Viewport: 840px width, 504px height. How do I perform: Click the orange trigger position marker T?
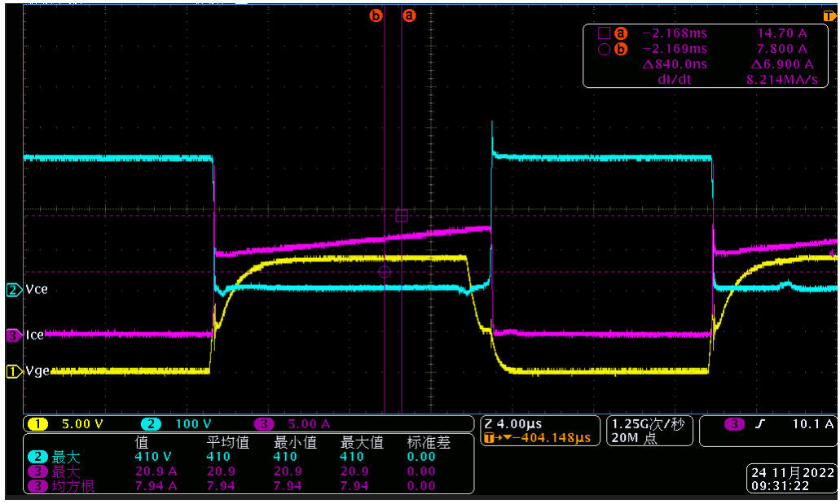(x=830, y=16)
